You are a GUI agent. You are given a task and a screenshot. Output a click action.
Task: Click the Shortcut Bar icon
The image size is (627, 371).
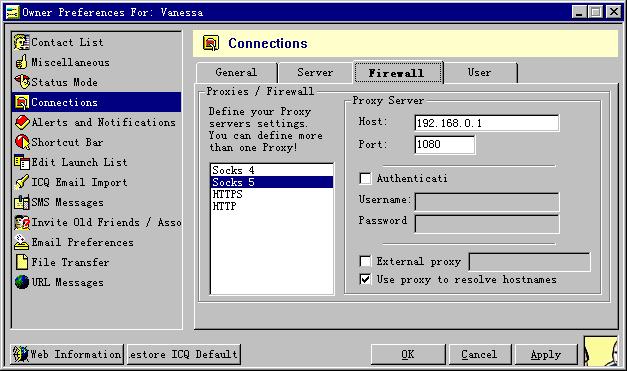point(22,142)
